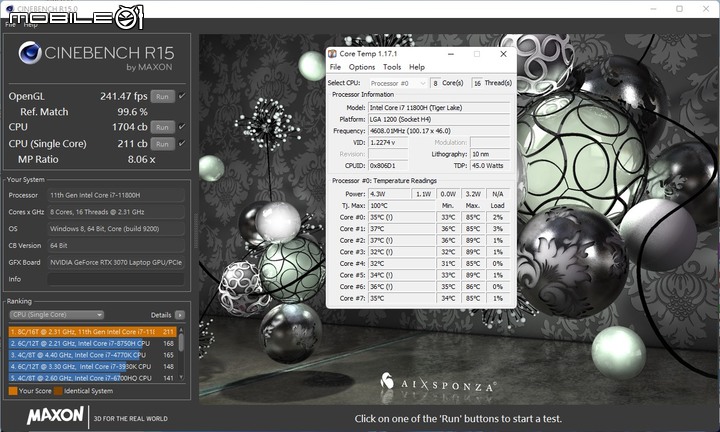Open the Core Temp Help menu
This screenshot has height=432, width=720.
(x=417, y=67)
